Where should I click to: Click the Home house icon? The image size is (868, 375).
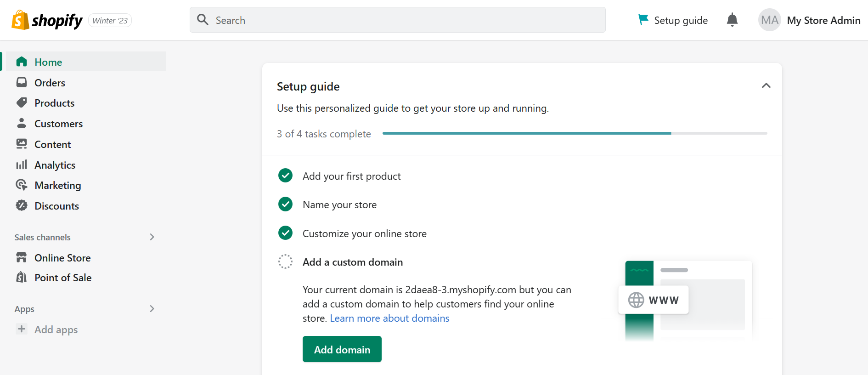coord(22,62)
